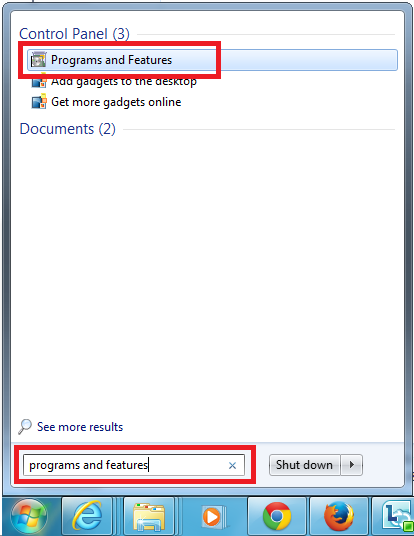The width and height of the screenshot is (414, 536).
Task: Focus the Start menu search box
Action: 134,465
